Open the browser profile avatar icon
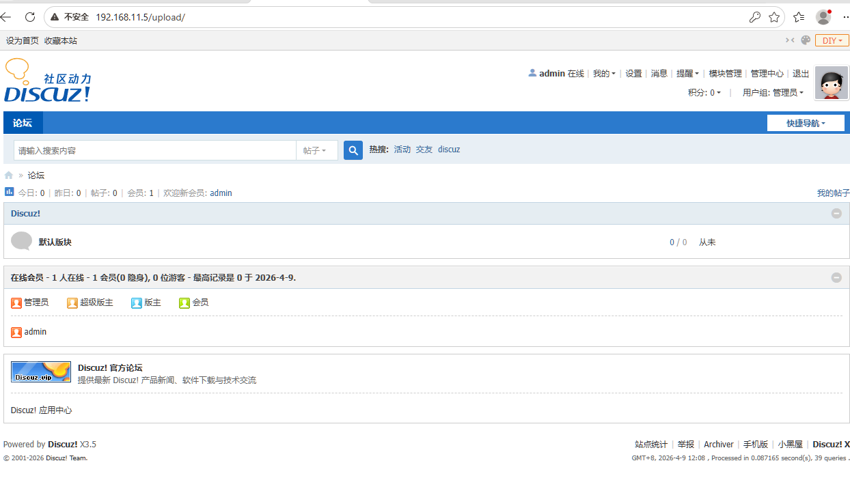The image size is (850, 504). click(823, 17)
